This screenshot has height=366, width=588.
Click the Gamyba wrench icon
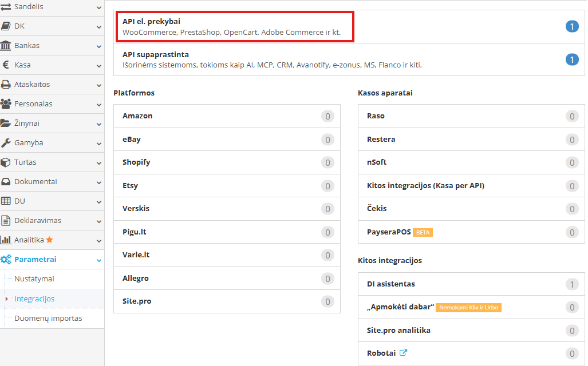coord(6,143)
